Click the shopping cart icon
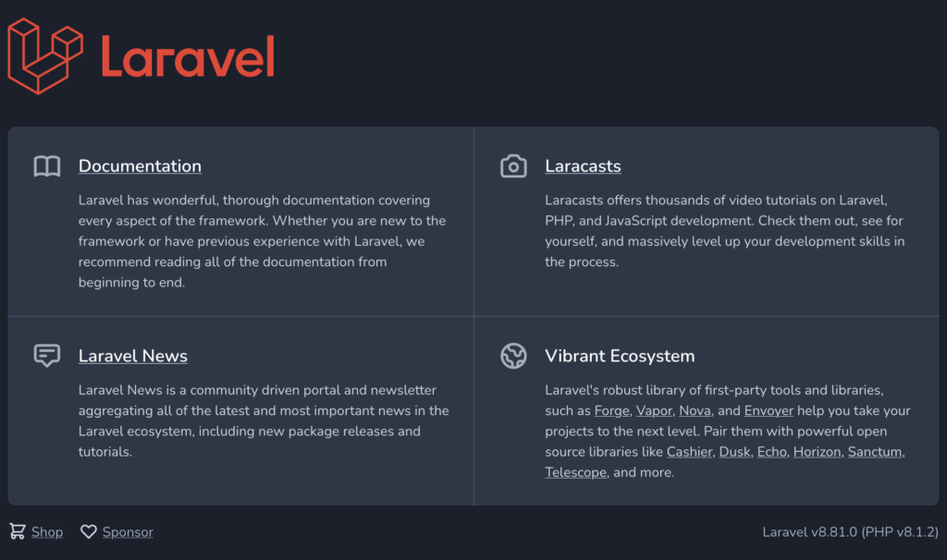 [x=18, y=531]
